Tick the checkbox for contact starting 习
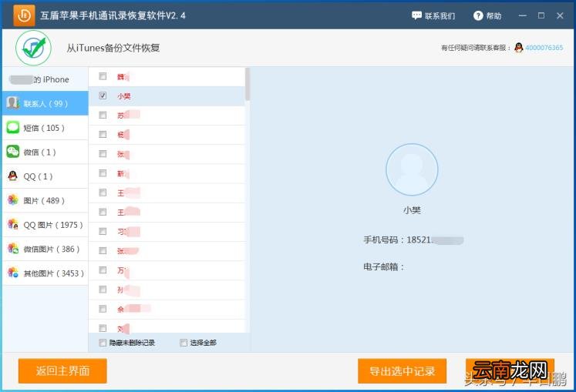 coord(103,231)
